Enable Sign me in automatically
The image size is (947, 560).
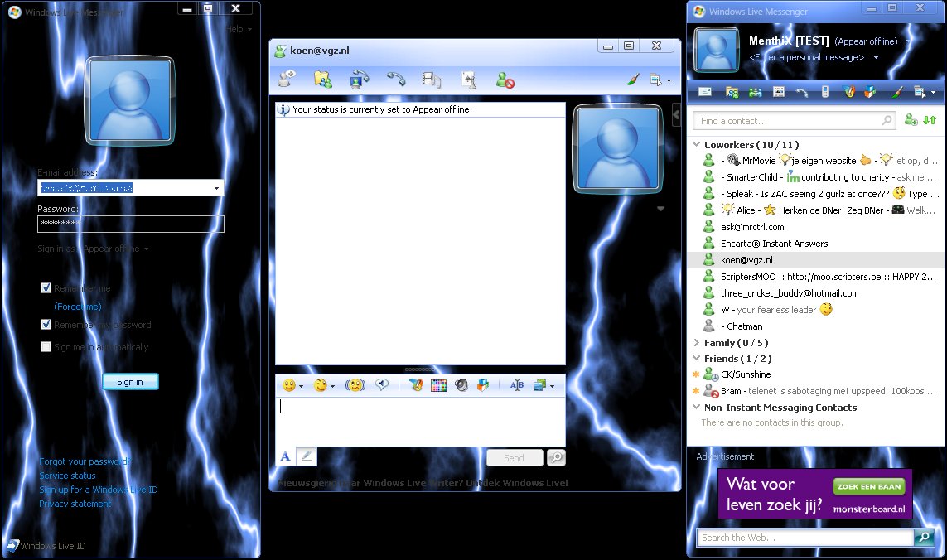tap(46, 347)
